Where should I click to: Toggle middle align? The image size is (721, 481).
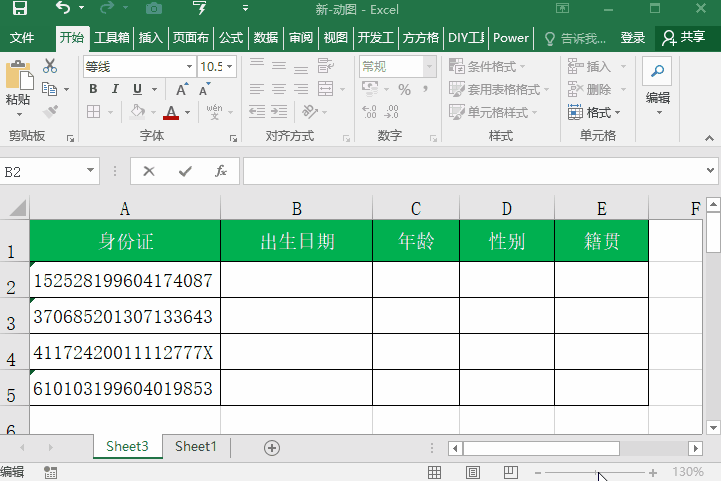coord(279,66)
